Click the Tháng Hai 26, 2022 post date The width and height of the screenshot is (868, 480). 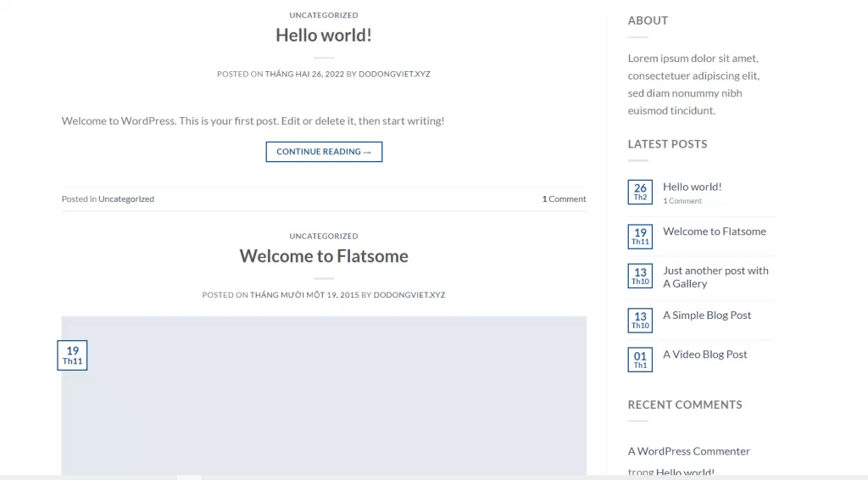tap(304, 75)
